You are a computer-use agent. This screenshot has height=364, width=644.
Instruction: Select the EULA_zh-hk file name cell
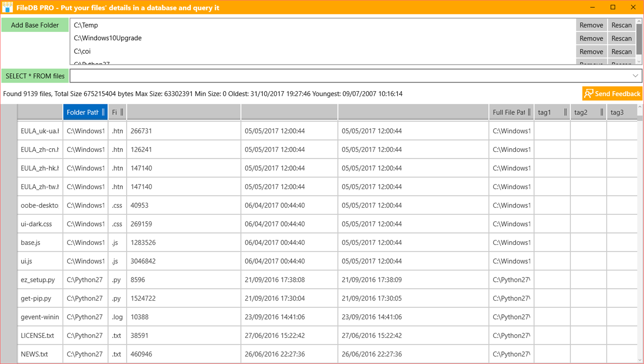click(40, 168)
